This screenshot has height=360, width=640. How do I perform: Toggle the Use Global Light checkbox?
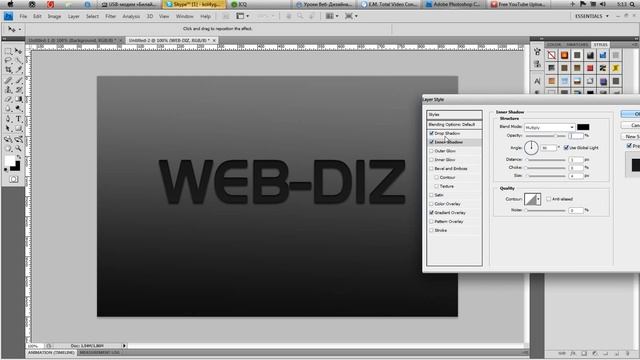click(x=566, y=147)
